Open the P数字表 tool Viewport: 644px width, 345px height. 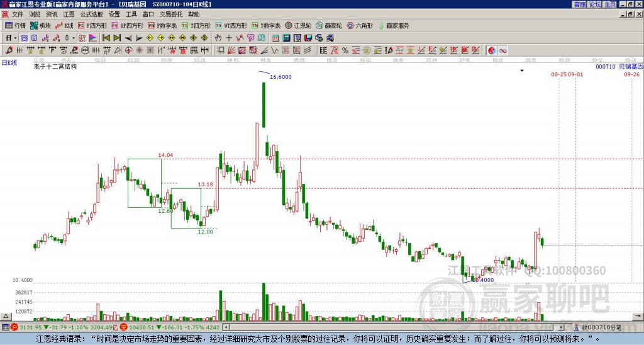point(162,25)
